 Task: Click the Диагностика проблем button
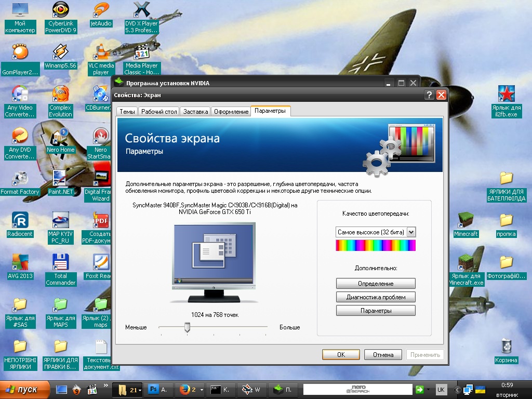(376, 297)
